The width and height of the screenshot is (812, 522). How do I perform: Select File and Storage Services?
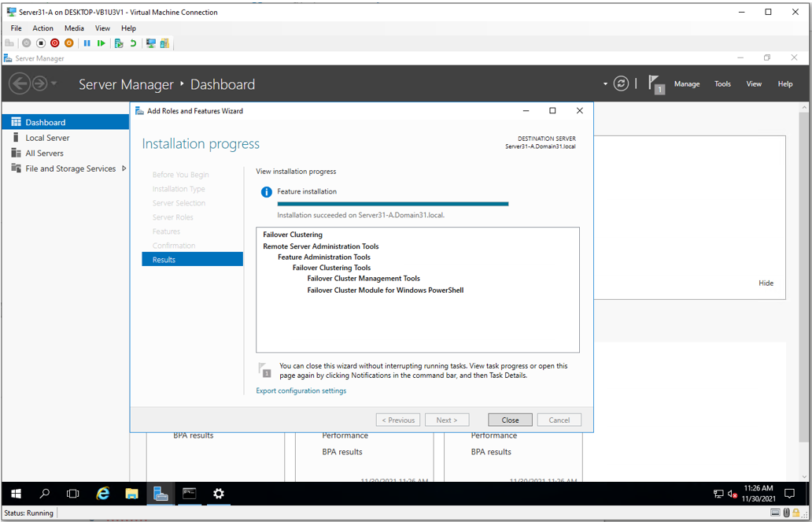click(x=65, y=168)
